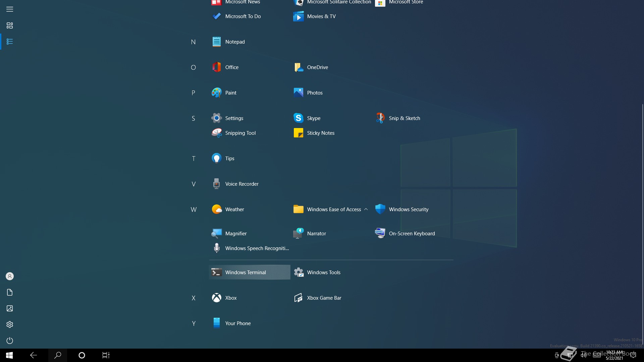Open the Tips app

250,158
